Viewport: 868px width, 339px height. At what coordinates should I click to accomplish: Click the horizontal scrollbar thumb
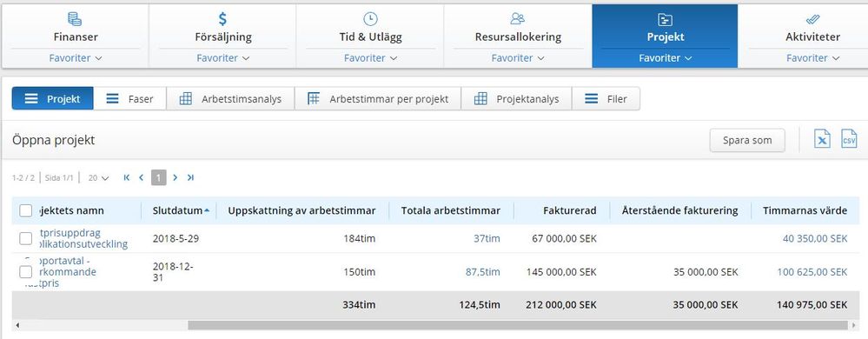518,325
